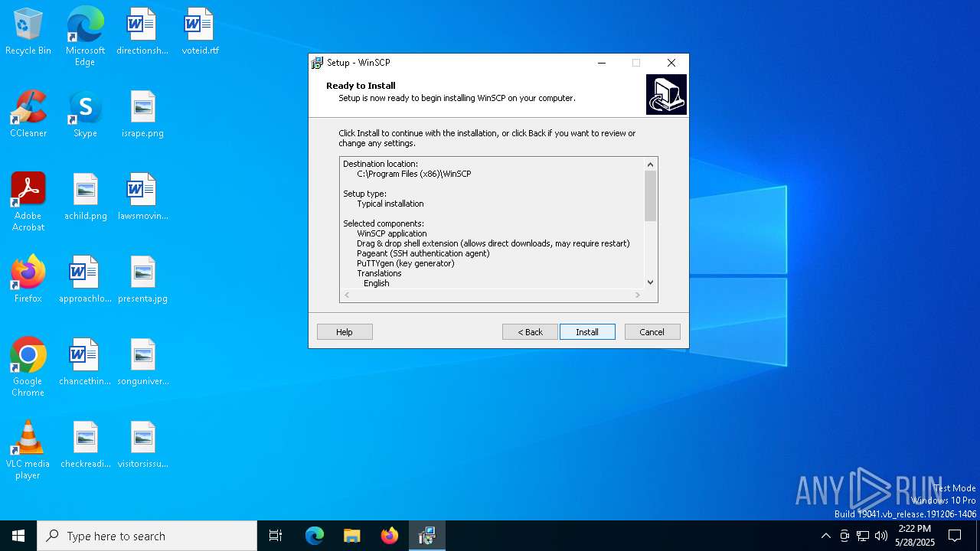Screen dimensions: 980x551
Task: Click the vertical scrollbar thumb in summary
Action: point(651,196)
